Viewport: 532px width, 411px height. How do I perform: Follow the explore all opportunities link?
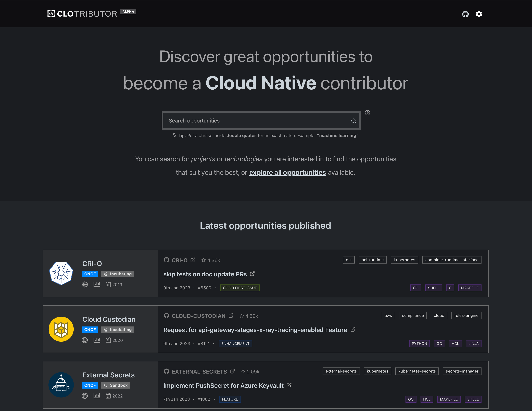coord(287,173)
